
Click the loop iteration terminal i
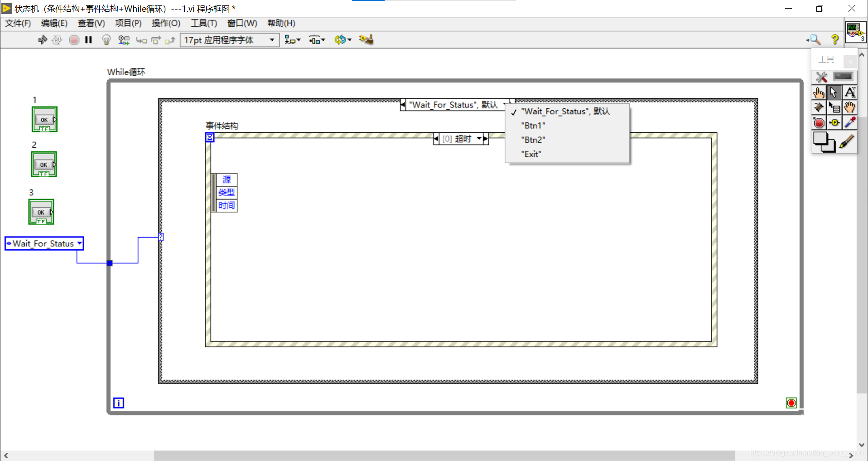click(x=119, y=403)
